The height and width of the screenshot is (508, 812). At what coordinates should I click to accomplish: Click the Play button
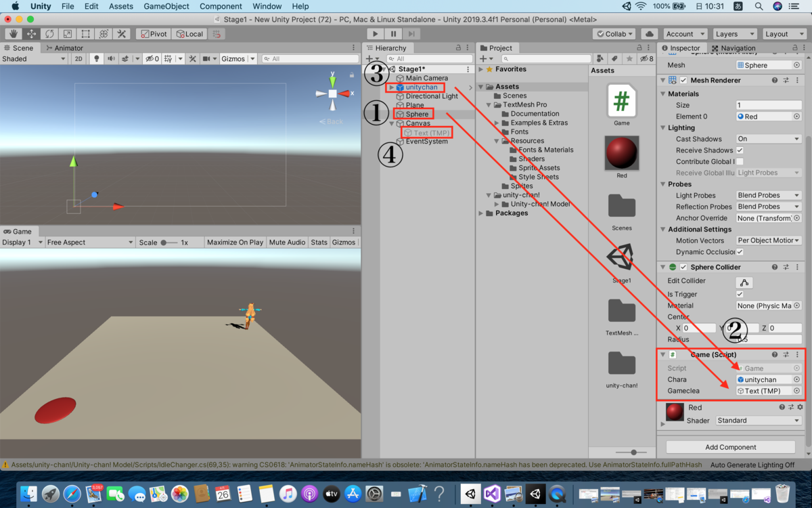click(376, 34)
